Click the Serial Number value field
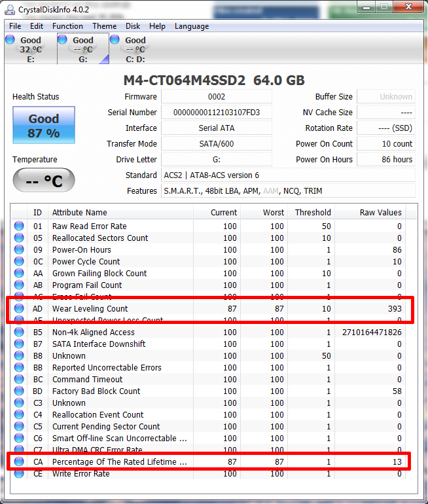 click(x=217, y=113)
